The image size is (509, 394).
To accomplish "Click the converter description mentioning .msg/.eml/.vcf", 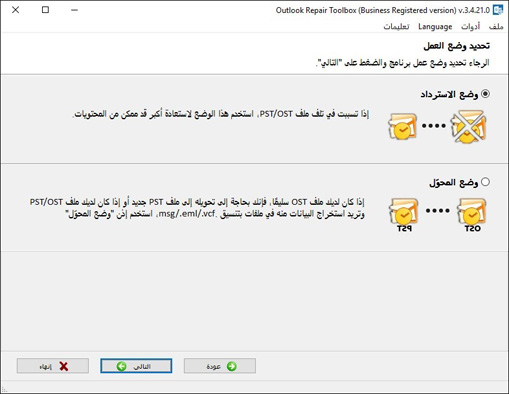I will point(197,208).
